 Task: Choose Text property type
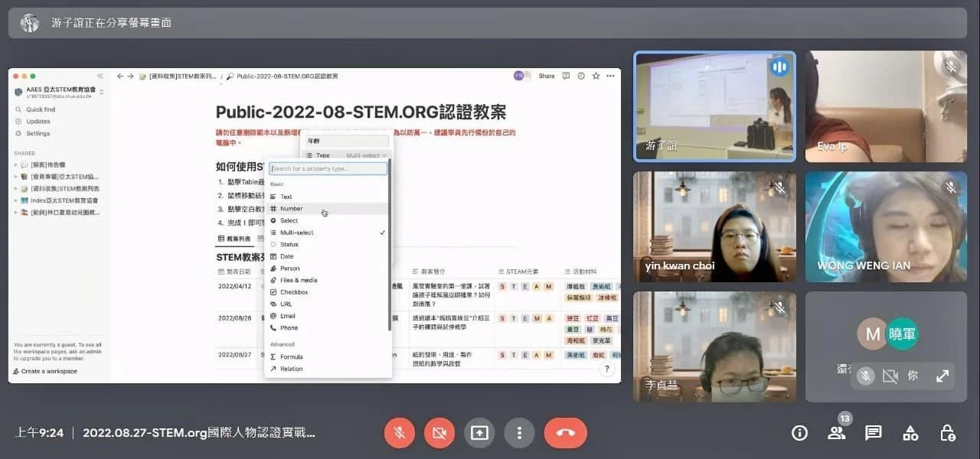[328, 197]
